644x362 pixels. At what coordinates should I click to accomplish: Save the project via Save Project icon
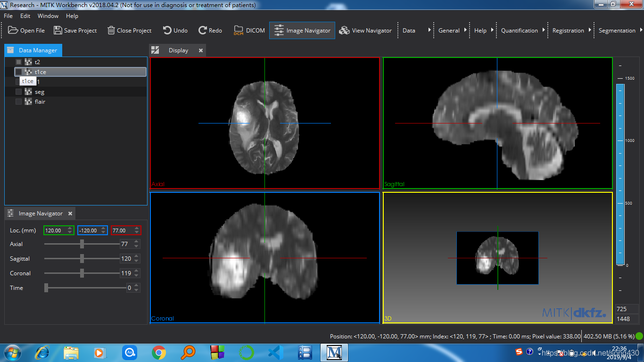(x=58, y=30)
